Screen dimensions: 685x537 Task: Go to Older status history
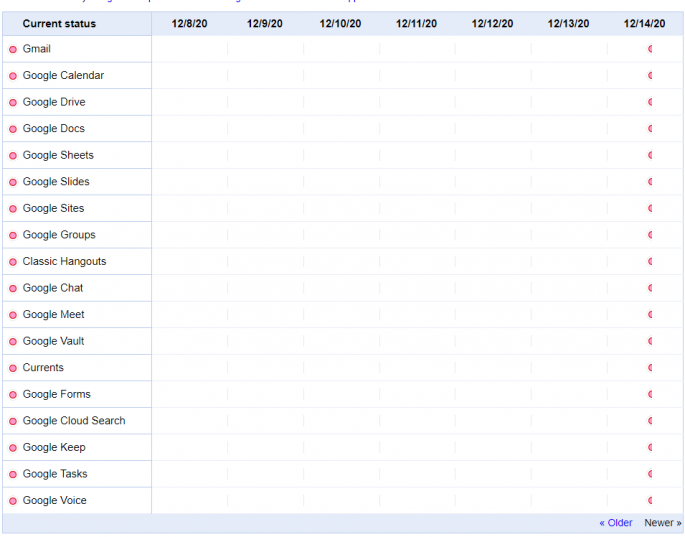click(x=616, y=523)
